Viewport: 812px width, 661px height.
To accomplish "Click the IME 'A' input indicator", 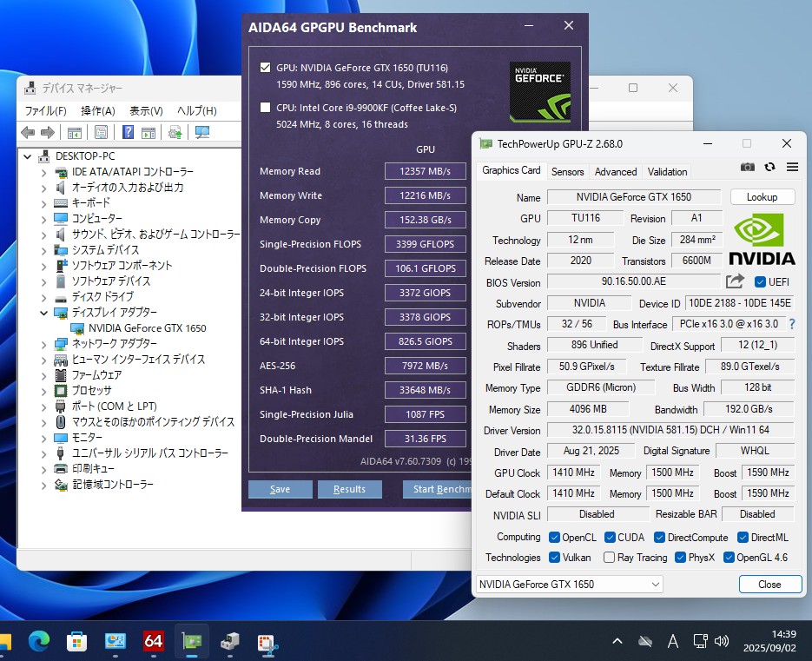I will coord(673,641).
